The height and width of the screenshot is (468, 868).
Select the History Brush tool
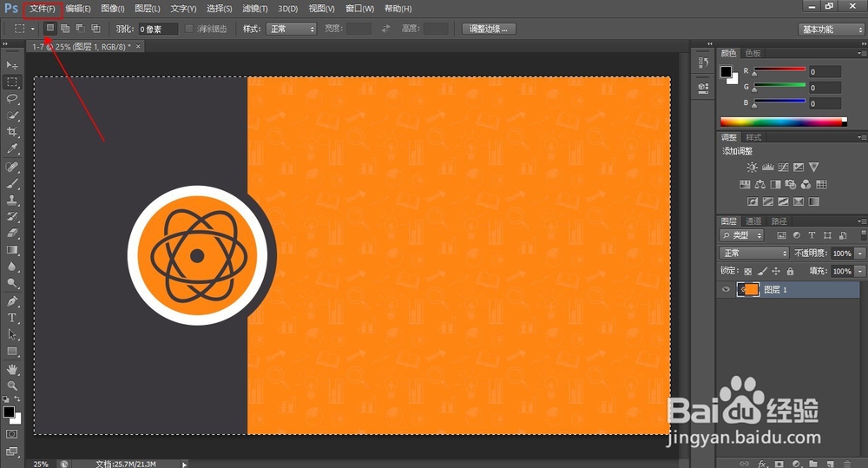tap(11, 216)
